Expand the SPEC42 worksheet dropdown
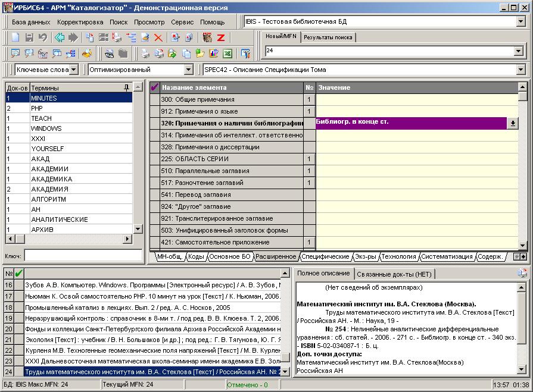 point(520,70)
